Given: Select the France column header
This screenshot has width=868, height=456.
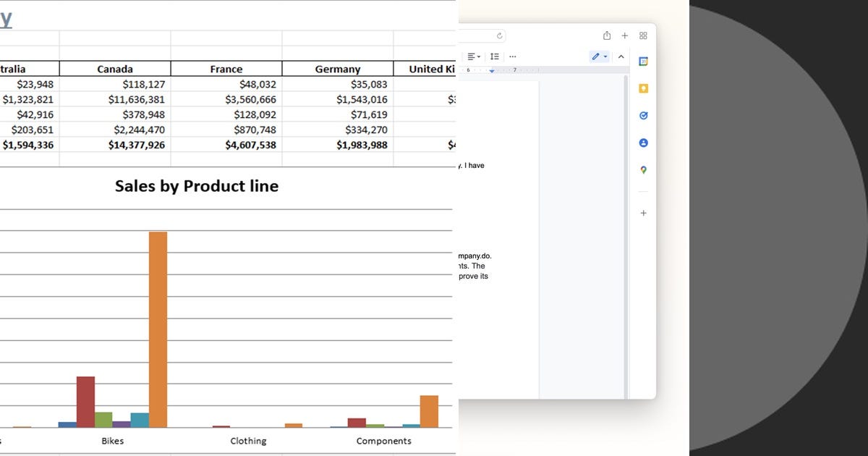Looking at the screenshot, I should (x=226, y=69).
